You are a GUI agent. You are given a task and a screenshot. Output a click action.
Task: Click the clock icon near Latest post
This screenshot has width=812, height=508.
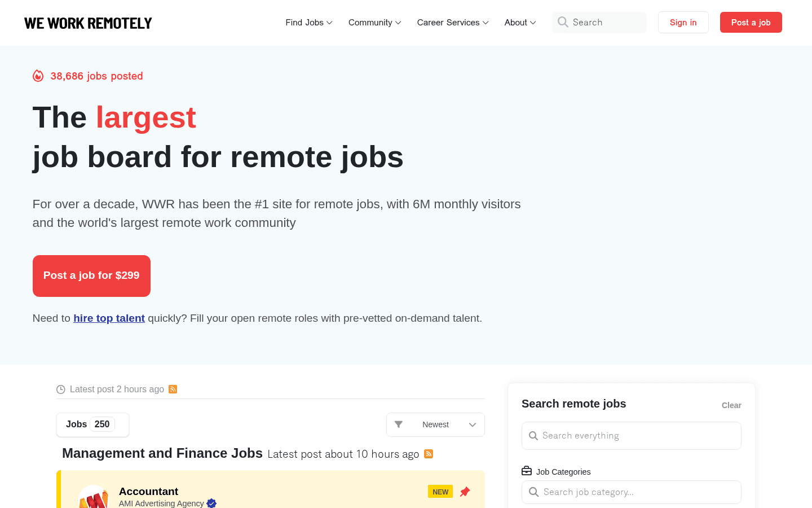[x=60, y=389]
